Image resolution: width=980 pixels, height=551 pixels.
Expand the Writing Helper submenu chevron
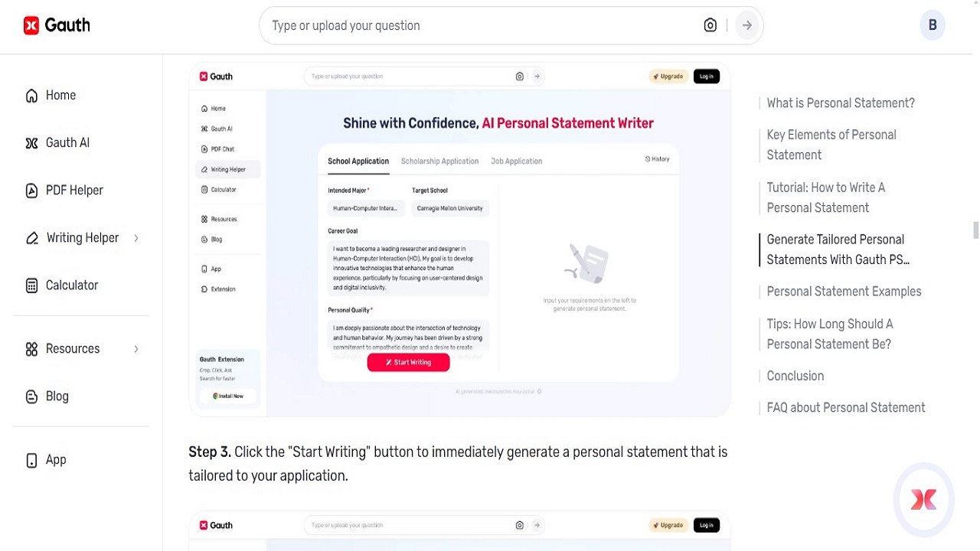point(136,238)
